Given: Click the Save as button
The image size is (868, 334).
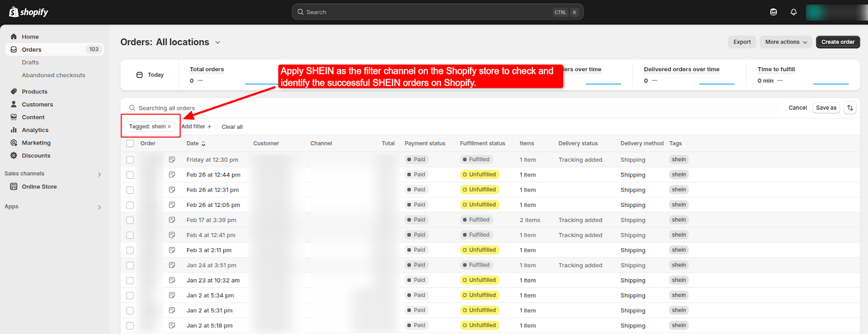Looking at the screenshot, I should (826, 108).
